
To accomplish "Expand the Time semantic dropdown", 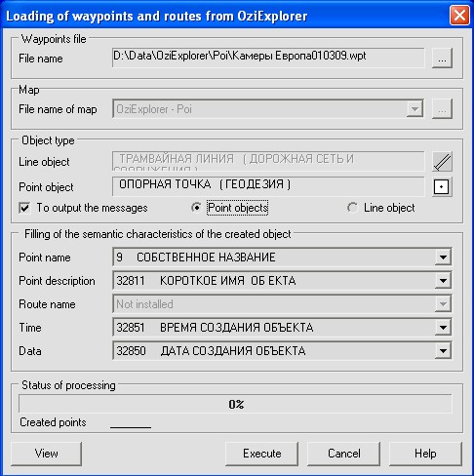I will (443, 328).
